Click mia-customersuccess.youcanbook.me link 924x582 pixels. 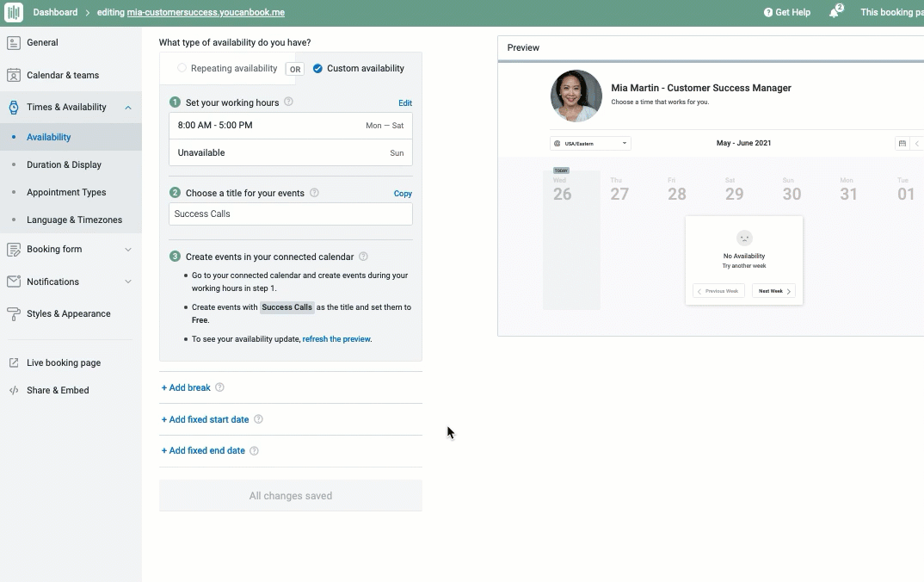pos(206,12)
